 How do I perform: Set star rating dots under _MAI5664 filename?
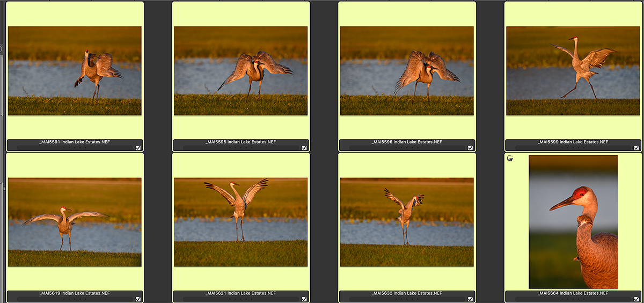point(573,299)
